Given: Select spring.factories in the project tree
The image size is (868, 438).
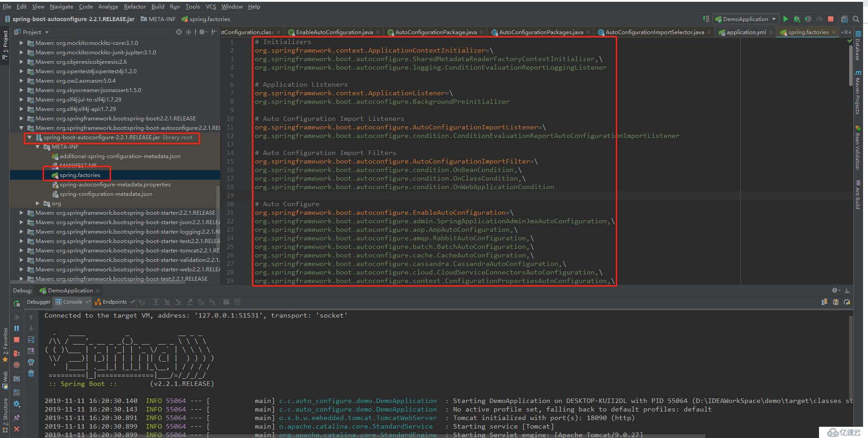Looking at the screenshot, I should (x=80, y=175).
